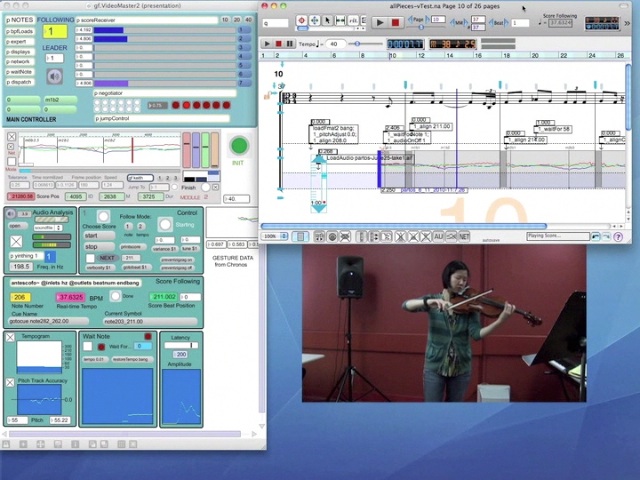The height and width of the screenshot is (480, 640).
Task: Toggle the Pitch Track Accuracy checkbox
Action: click(x=11, y=382)
